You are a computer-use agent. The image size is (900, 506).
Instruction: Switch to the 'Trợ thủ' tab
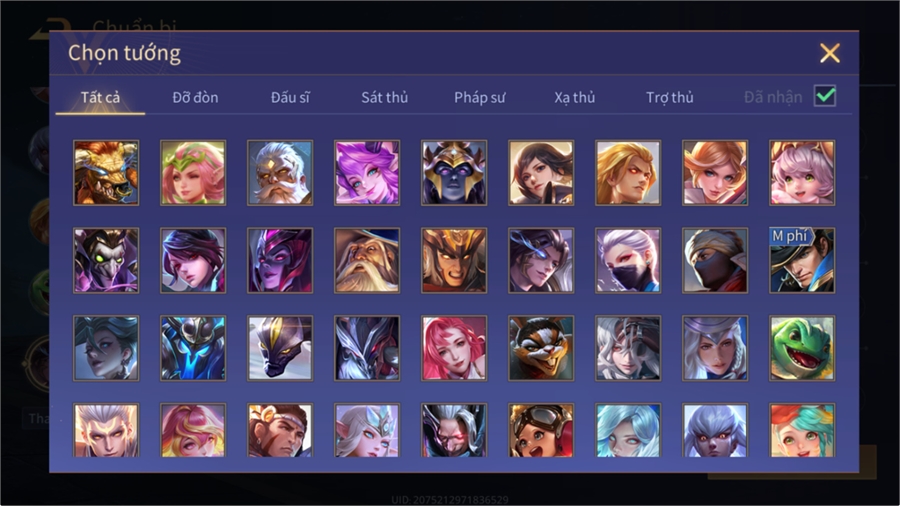(x=670, y=98)
